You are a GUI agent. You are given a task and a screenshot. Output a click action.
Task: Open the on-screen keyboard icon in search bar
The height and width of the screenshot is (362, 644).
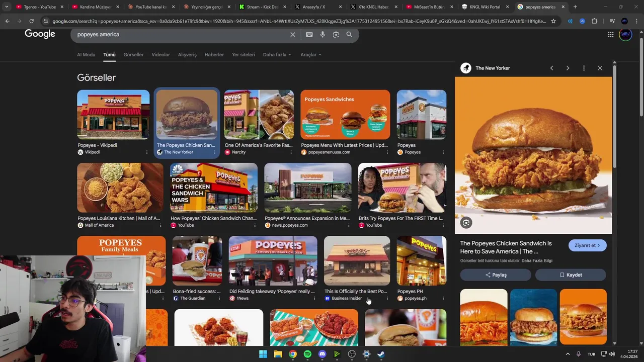click(309, 35)
